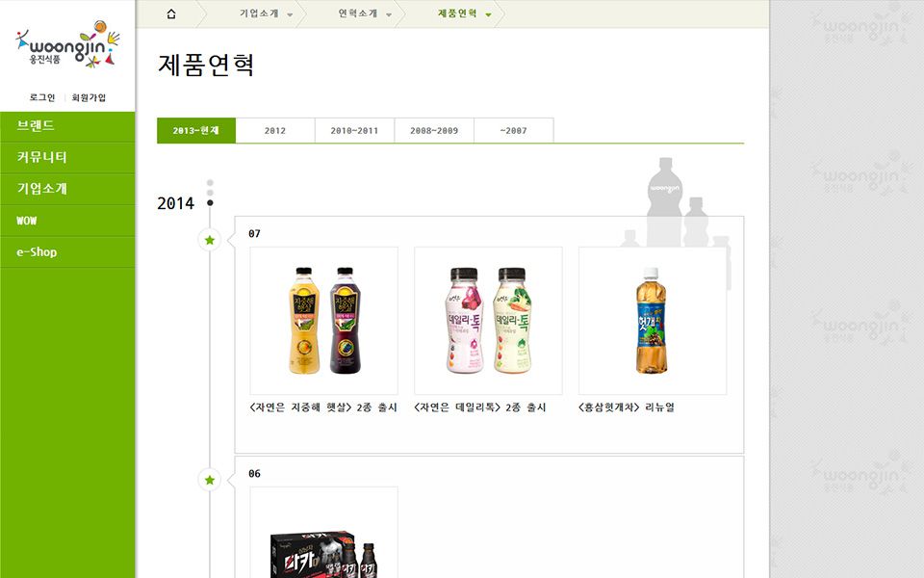Click the star marker for month 06

210,480
